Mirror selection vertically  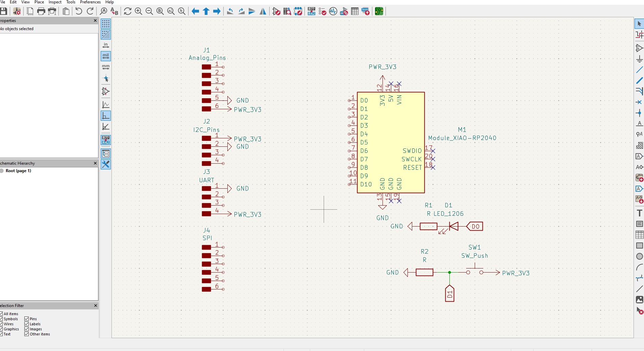point(252,11)
